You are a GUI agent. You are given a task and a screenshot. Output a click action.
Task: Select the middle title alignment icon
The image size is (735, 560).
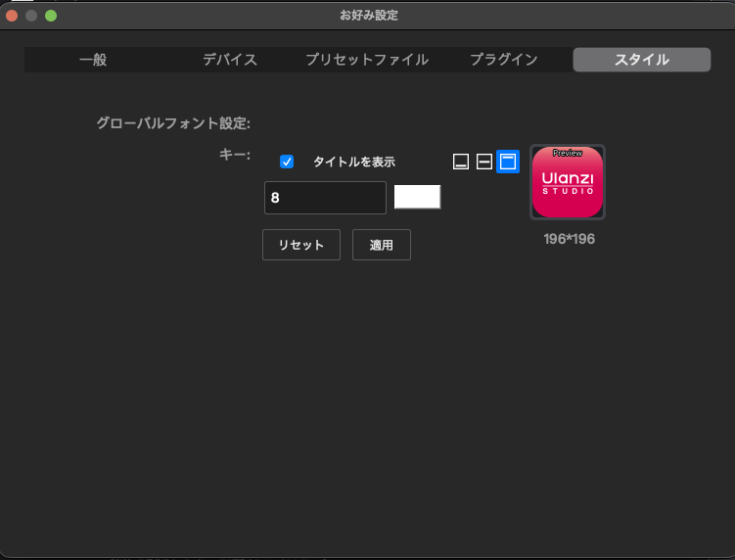(x=484, y=163)
